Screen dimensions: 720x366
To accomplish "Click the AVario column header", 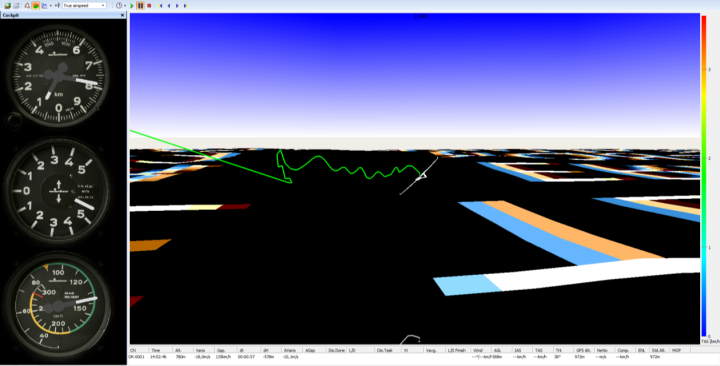I will tap(292, 350).
